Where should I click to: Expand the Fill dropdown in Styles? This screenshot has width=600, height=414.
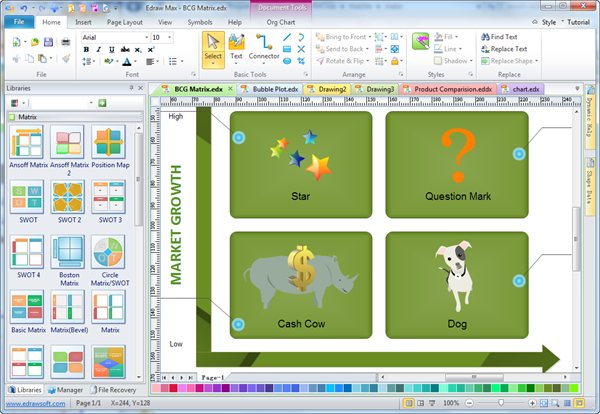[457, 37]
